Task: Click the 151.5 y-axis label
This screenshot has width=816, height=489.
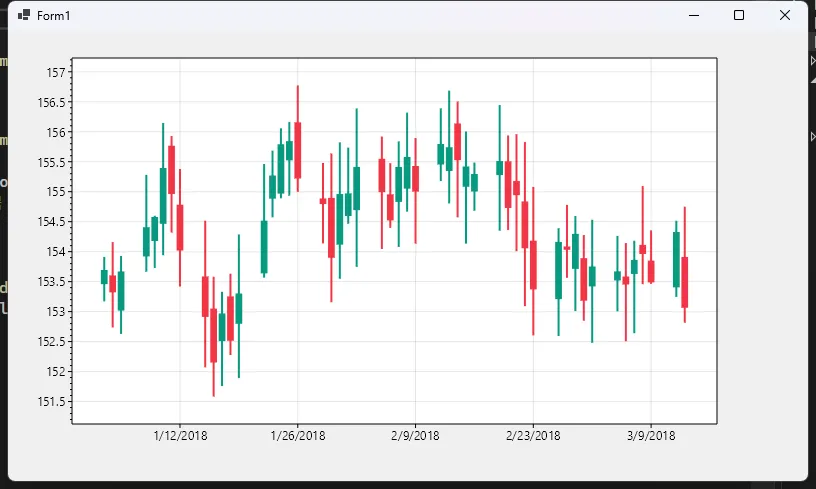Action: [x=52, y=402]
